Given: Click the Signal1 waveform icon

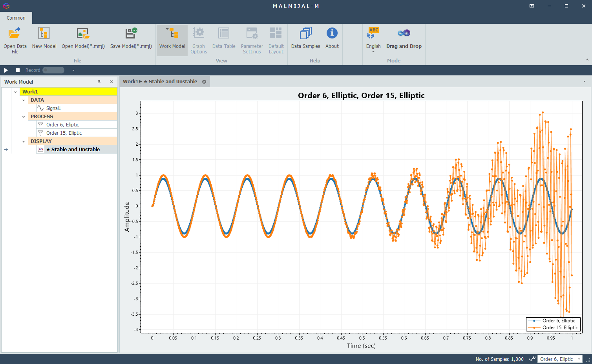Looking at the screenshot, I should coord(40,108).
